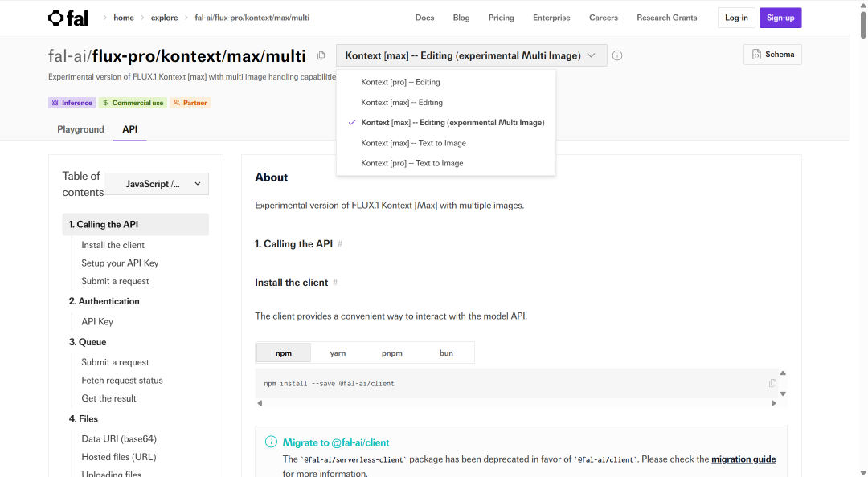Click the info icon beside Migrate to @fal-ai/client
Image resolution: width=868 pixels, height=477 pixels.
(x=271, y=442)
